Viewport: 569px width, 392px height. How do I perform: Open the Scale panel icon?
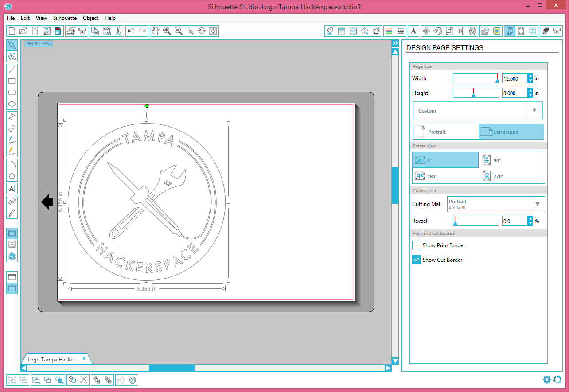(449, 31)
